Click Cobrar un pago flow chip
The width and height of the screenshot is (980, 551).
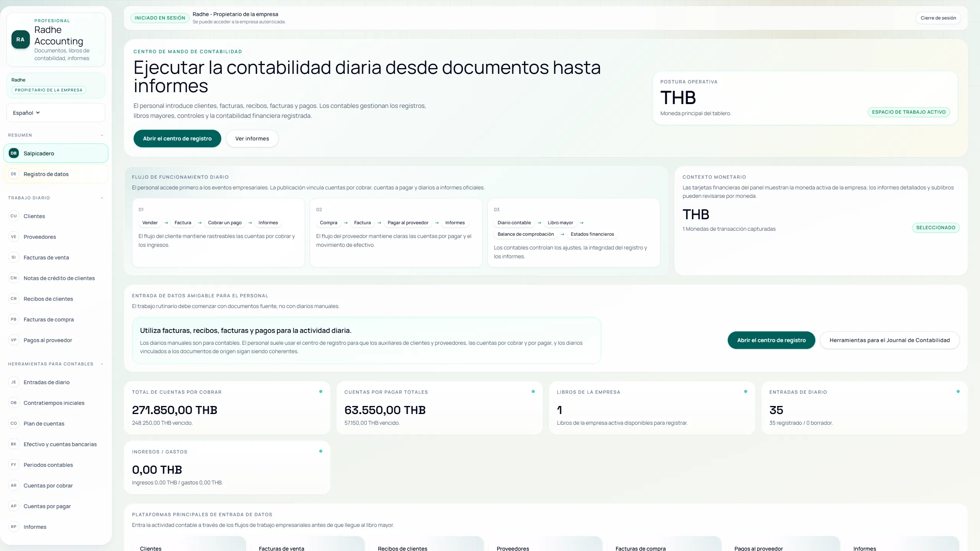[225, 223]
